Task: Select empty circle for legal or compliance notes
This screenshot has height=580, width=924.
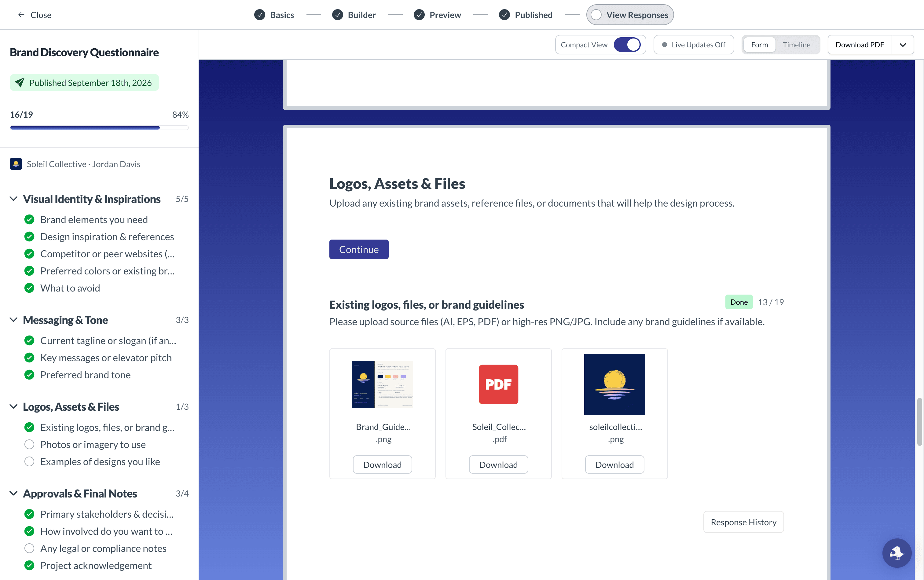Action: [30, 548]
